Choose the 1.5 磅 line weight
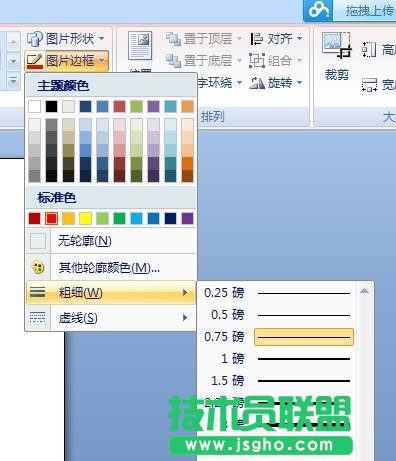The image size is (396, 461). 277,380
